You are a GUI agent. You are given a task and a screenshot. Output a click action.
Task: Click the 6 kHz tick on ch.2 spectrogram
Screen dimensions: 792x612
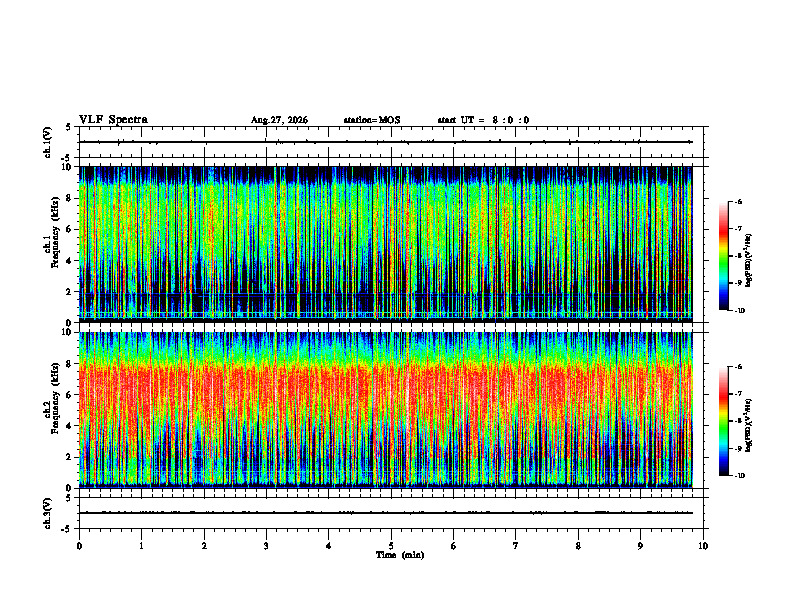click(70, 395)
